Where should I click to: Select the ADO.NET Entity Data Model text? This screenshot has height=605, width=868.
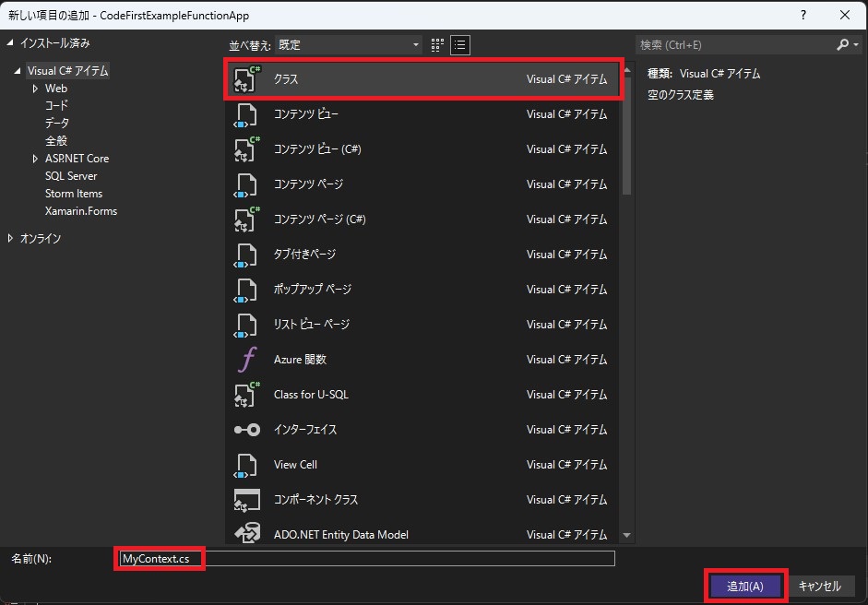[x=341, y=535]
